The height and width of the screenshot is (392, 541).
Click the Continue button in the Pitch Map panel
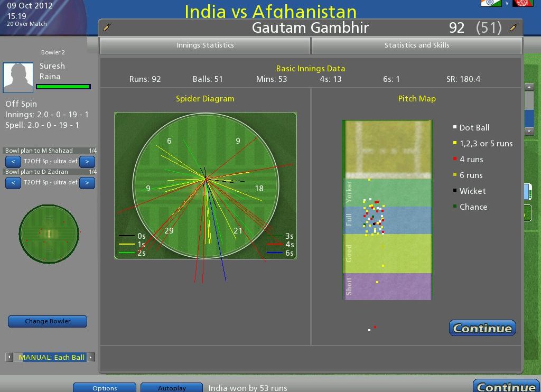coord(482,328)
